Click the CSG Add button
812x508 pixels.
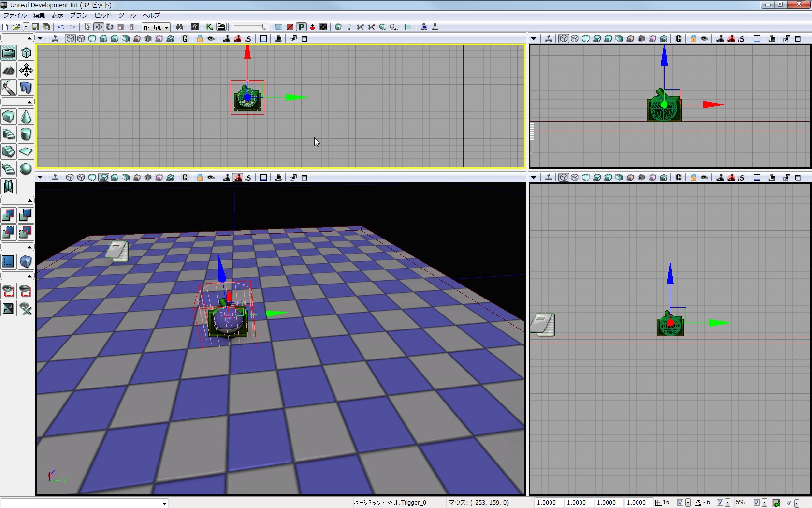[x=8, y=215]
